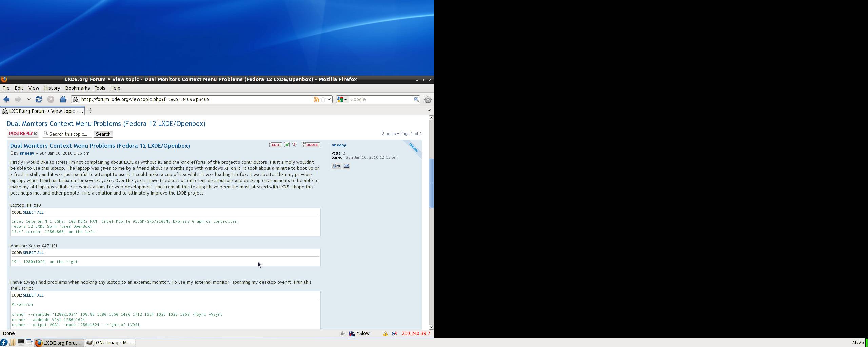Open sheepy profile link in sidebar
868x347 pixels.
point(339,145)
